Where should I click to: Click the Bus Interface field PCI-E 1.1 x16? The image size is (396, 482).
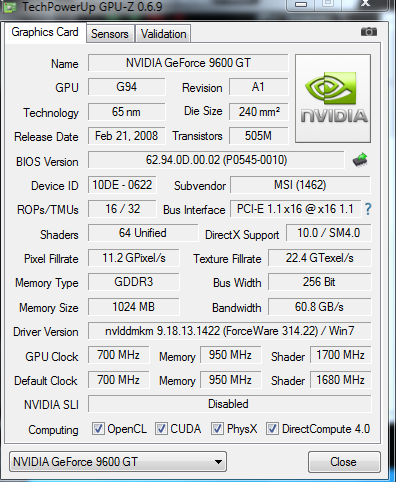(x=295, y=209)
